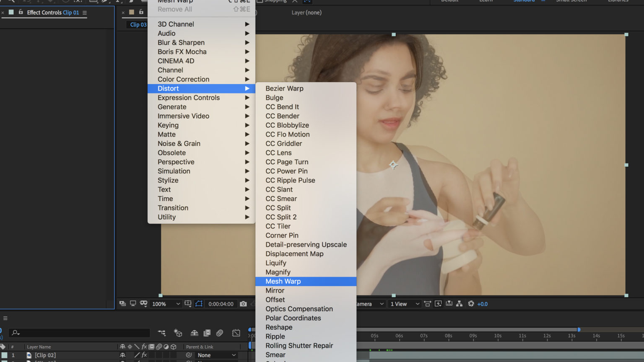Toggle shy switch for Clip 02 layer
This screenshot has height=362, width=644.
click(122, 355)
